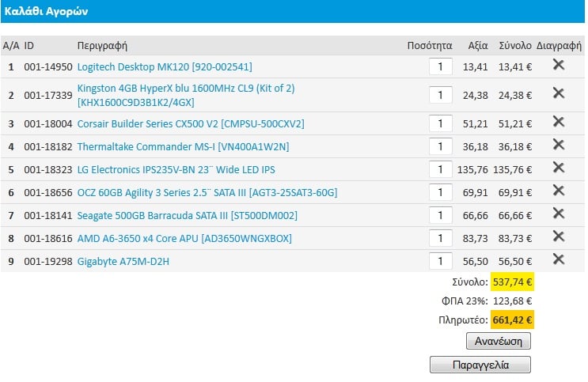Screen dimensions: 588x382
Task: Open Logitech Desktop MK120 product link
Action: [165, 66]
